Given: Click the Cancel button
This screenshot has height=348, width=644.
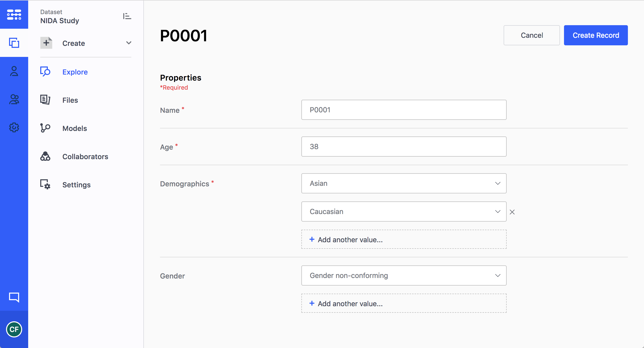Looking at the screenshot, I should (532, 35).
